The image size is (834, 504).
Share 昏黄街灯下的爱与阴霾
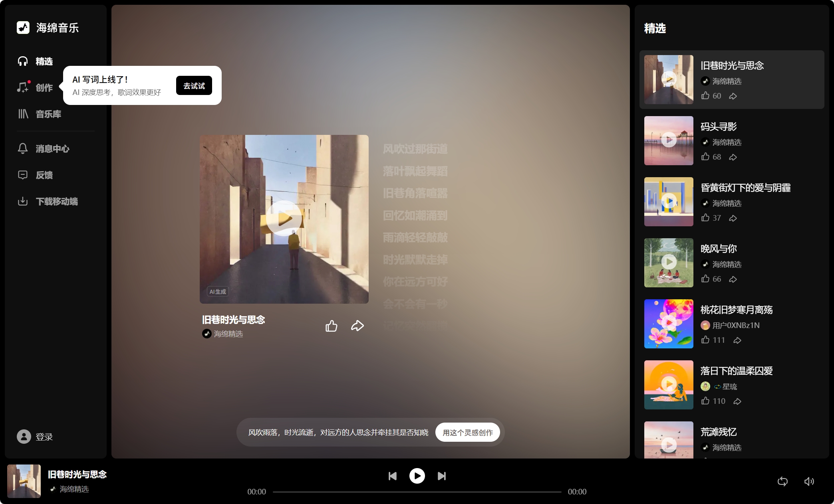pos(733,218)
